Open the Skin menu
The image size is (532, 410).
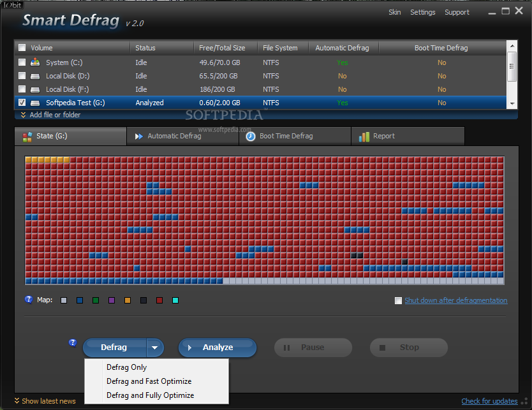(395, 12)
